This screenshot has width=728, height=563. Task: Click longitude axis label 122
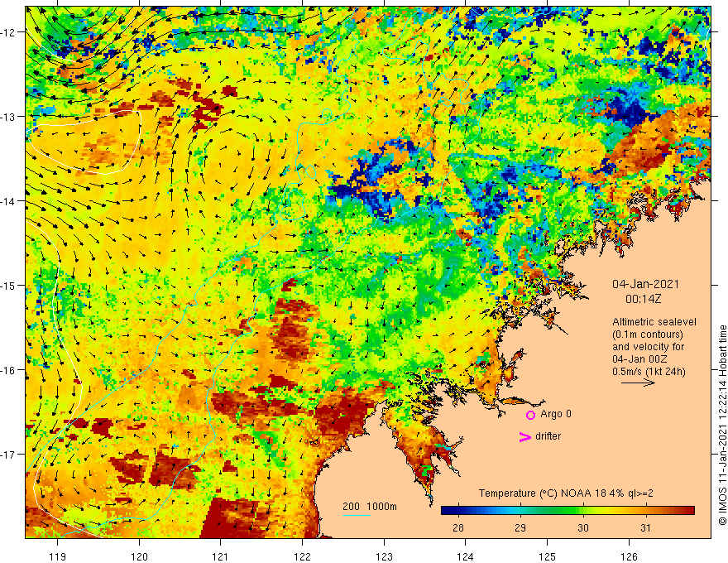point(302,556)
